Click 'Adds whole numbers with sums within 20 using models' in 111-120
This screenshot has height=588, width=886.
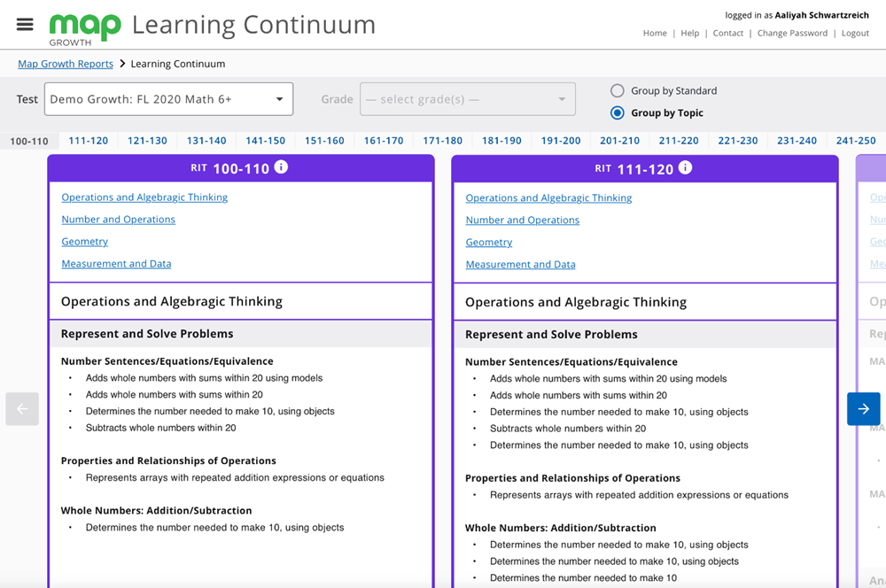(x=608, y=378)
